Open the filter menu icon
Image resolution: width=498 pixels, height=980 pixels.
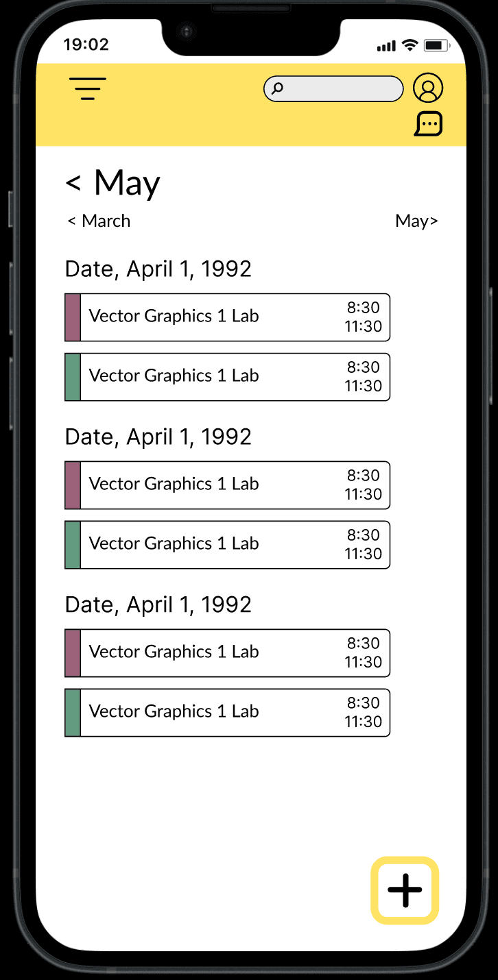click(x=88, y=89)
